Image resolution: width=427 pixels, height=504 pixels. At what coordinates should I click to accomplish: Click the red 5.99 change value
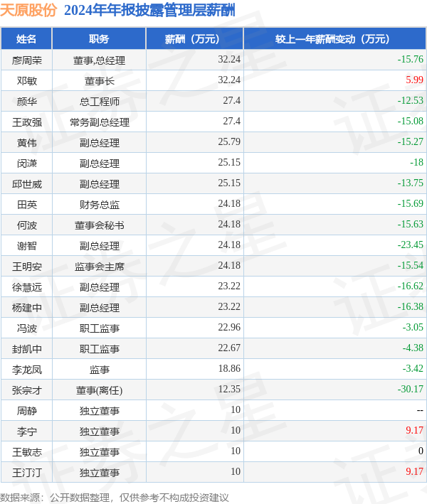pos(414,80)
